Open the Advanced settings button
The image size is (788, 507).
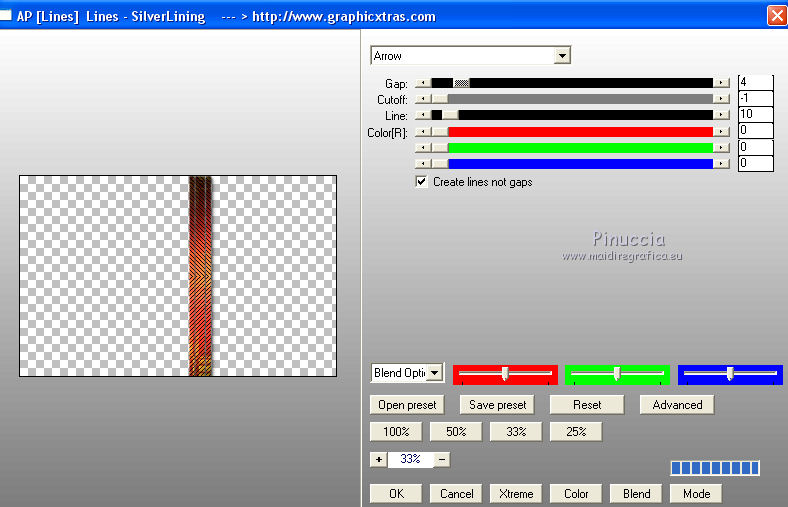(x=677, y=405)
